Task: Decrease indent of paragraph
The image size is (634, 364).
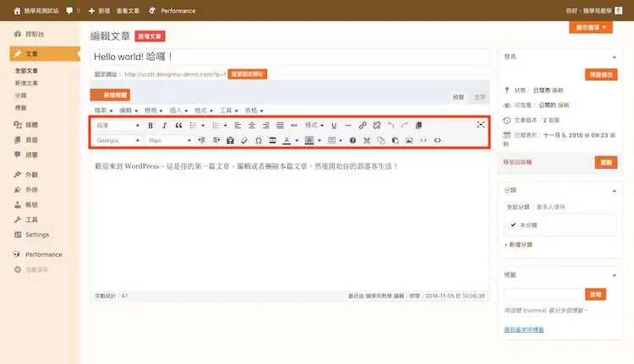Action: click(x=202, y=140)
